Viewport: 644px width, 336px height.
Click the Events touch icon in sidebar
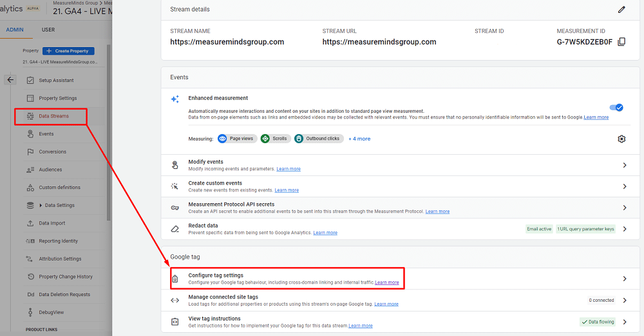(x=30, y=133)
